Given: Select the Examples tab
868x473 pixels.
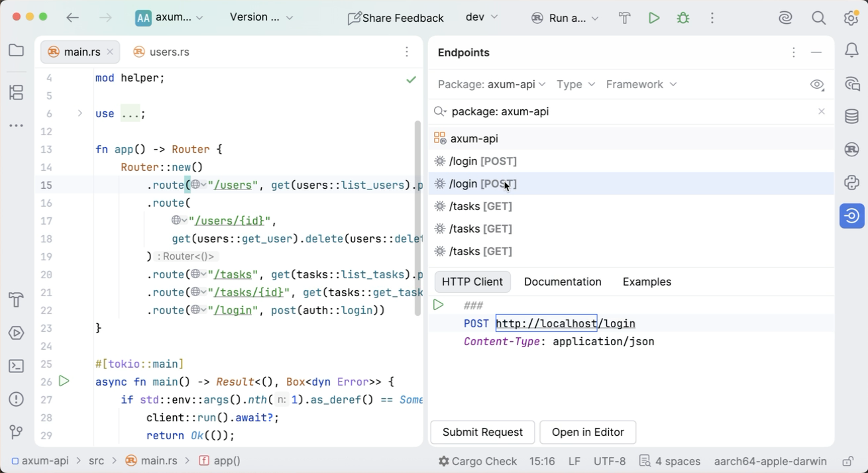Looking at the screenshot, I should [647, 282].
